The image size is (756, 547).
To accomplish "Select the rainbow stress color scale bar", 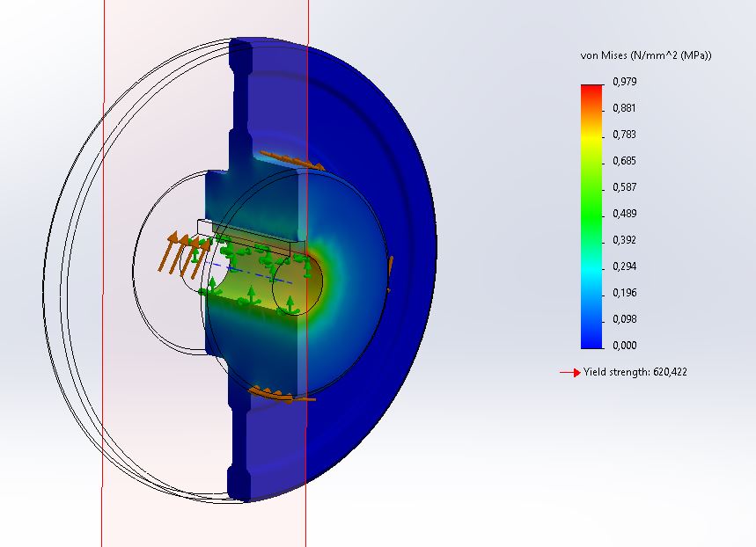I will coord(591,216).
